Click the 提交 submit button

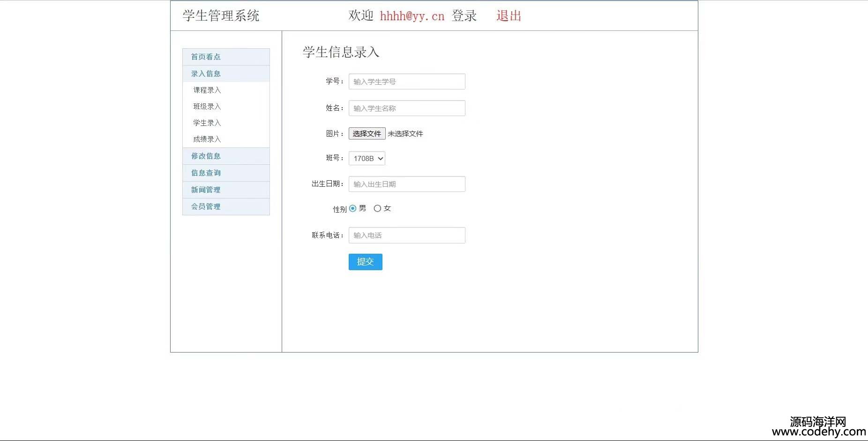coord(365,262)
